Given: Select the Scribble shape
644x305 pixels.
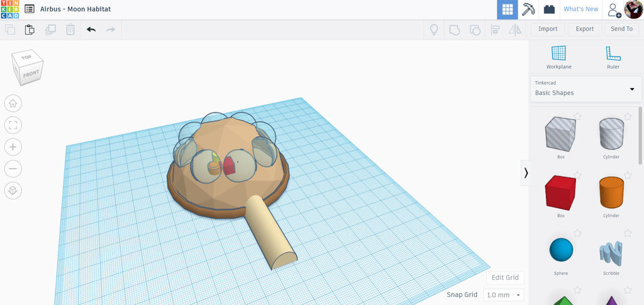Looking at the screenshot, I should pos(611,251).
